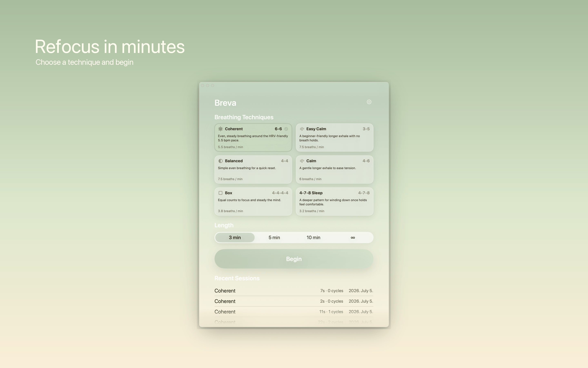Select the Coherent breathing technique card
588x368 pixels.
click(x=253, y=138)
